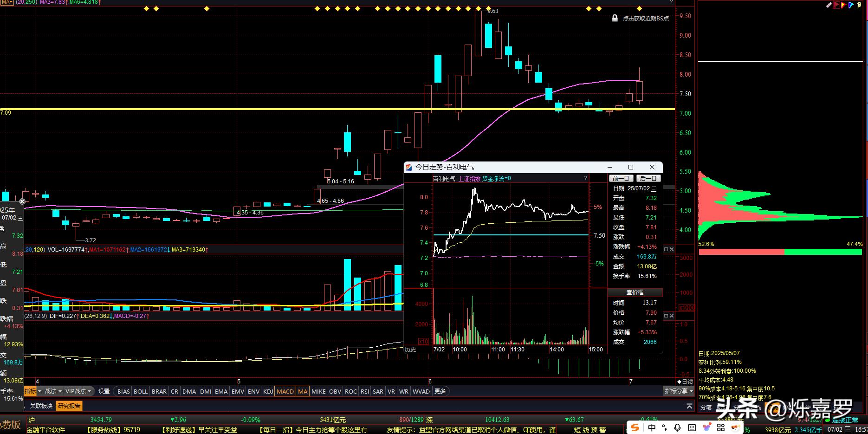Open the skin shirt icon on input bar

pyautogui.click(x=706, y=428)
